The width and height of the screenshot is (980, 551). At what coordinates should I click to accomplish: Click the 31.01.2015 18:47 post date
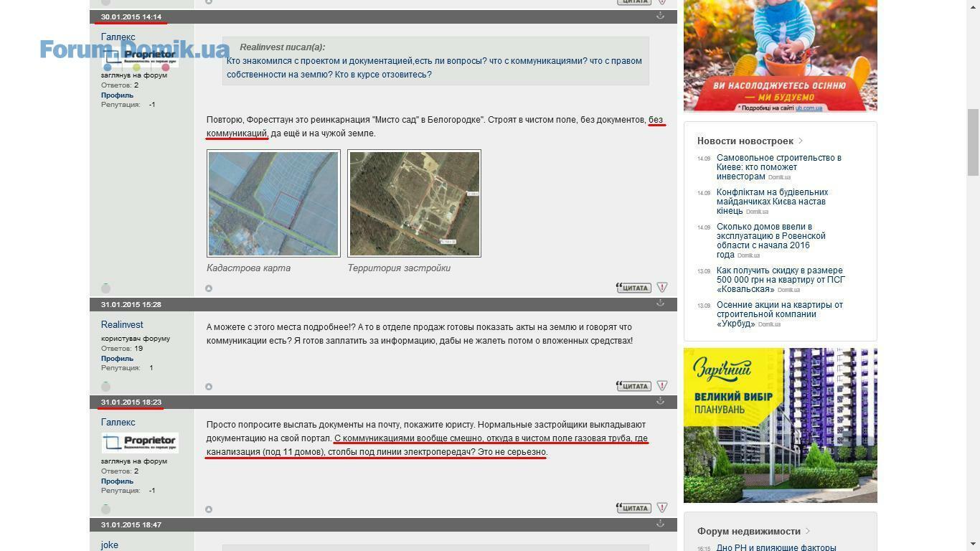pos(131,524)
